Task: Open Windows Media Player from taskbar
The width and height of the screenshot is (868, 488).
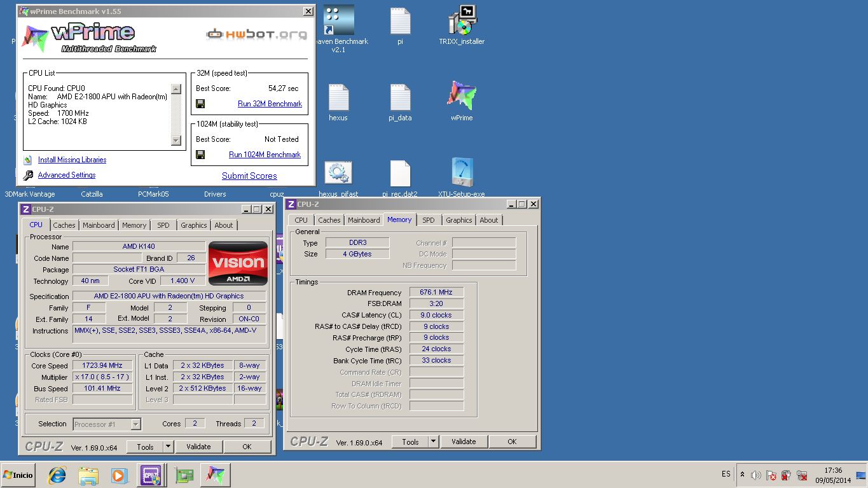Action: [x=119, y=475]
